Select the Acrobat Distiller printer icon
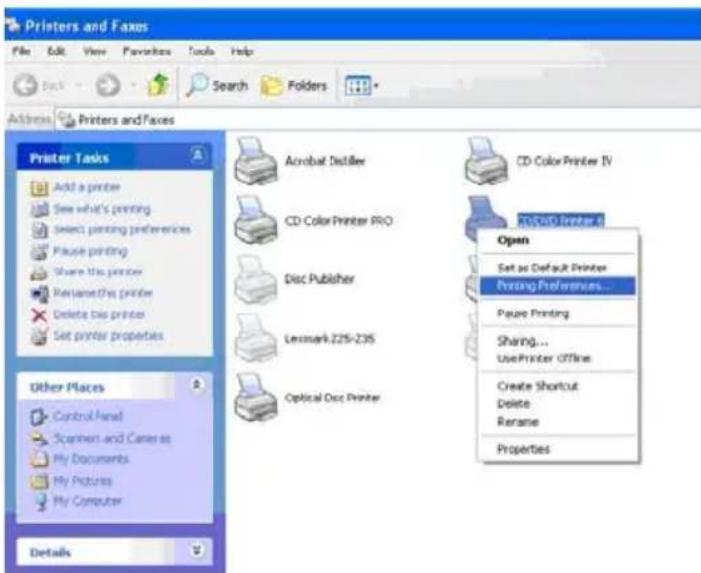Viewport: 701px width, 573px height. pyautogui.click(x=256, y=161)
